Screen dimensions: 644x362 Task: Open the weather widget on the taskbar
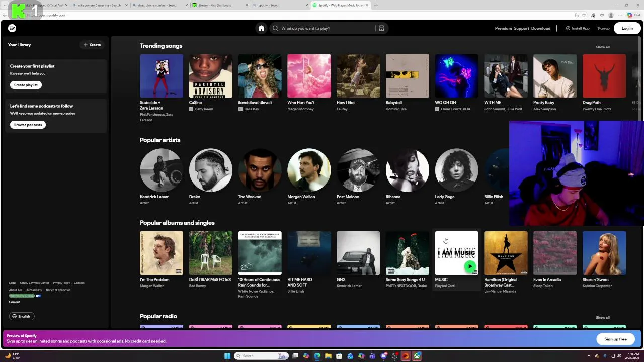pos(13,356)
